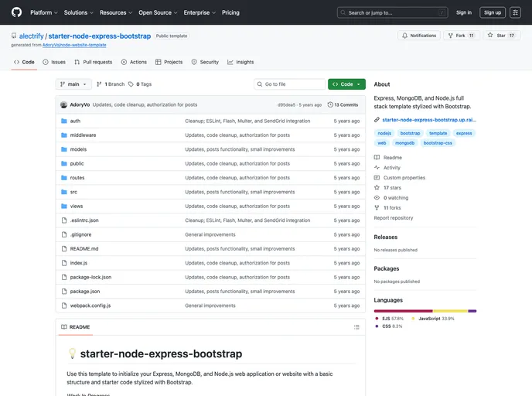Click the languages color bar

point(425,311)
